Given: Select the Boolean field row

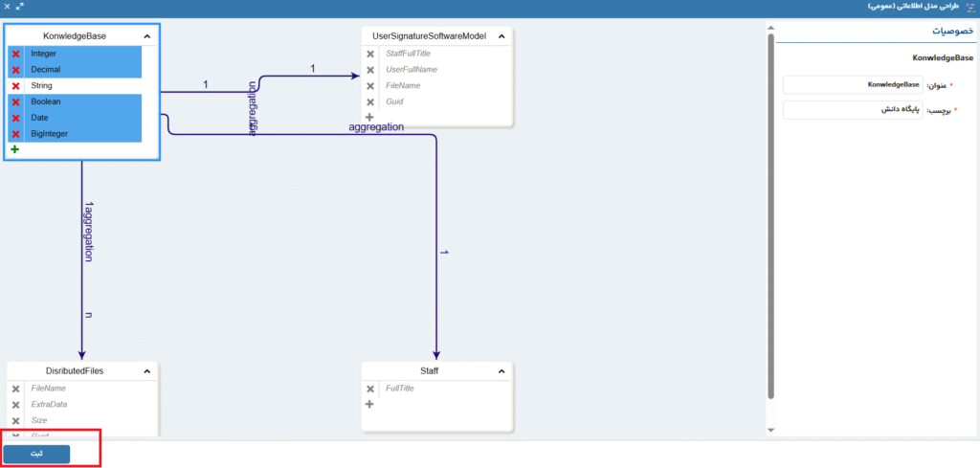Looking at the screenshot, I should click(84, 101).
